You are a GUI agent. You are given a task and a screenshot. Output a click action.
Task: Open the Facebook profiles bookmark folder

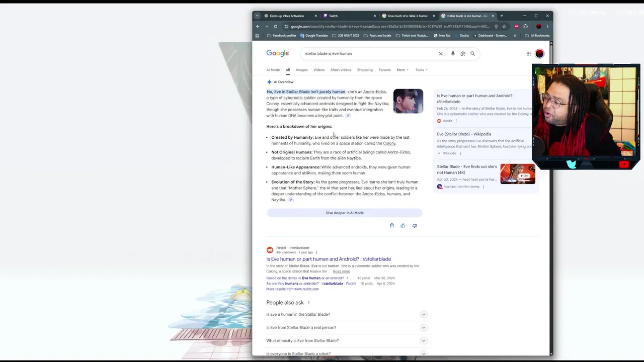[x=282, y=36]
